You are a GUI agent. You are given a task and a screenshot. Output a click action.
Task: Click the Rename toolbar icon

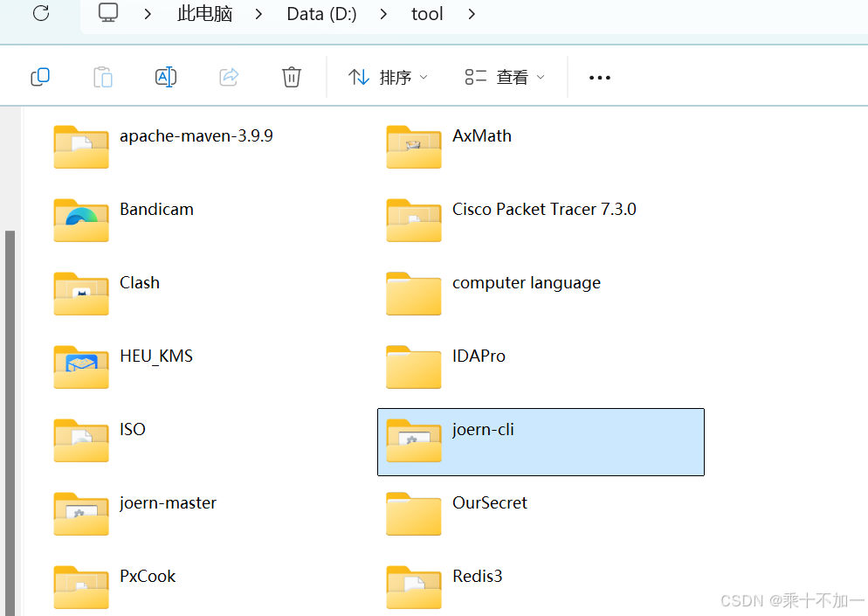coord(166,77)
